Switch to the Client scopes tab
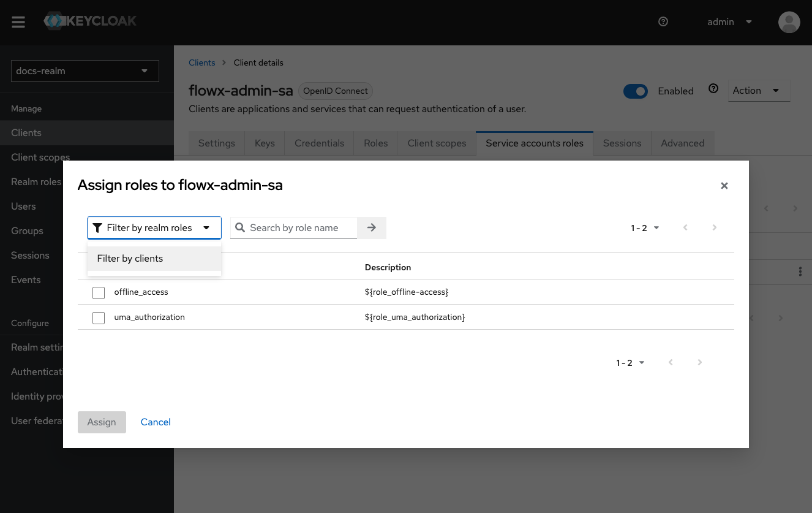 [x=437, y=143]
